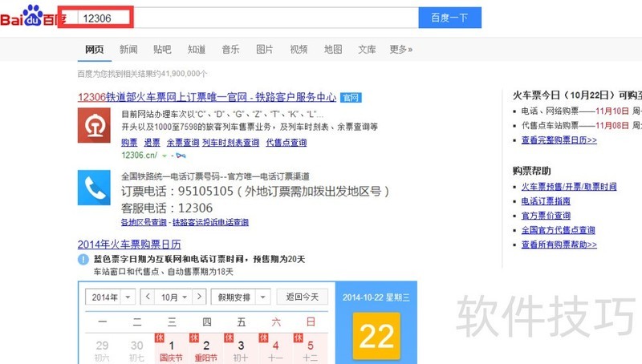Expand the 更多» menu
The height and width of the screenshot is (364, 642).
coord(400,50)
